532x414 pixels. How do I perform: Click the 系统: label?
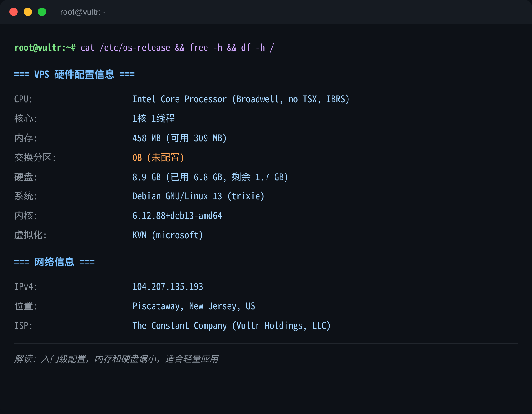point(26,196)
